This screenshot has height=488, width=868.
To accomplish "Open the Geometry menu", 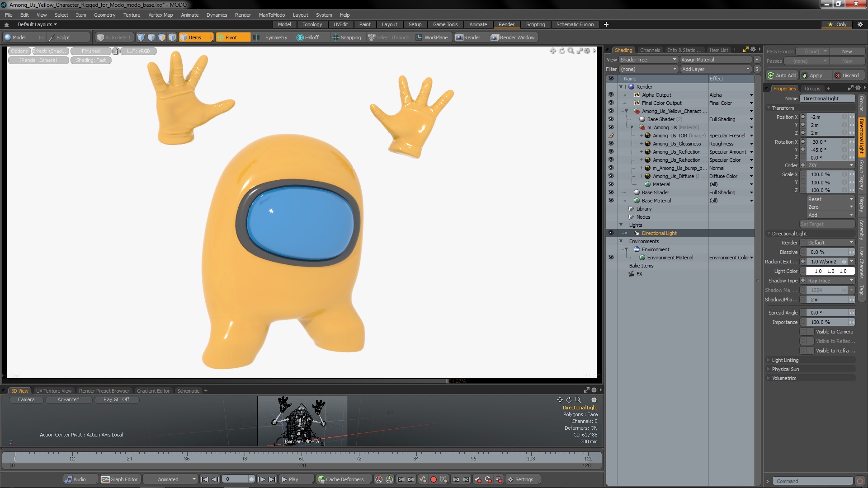I will coord(104,15).
